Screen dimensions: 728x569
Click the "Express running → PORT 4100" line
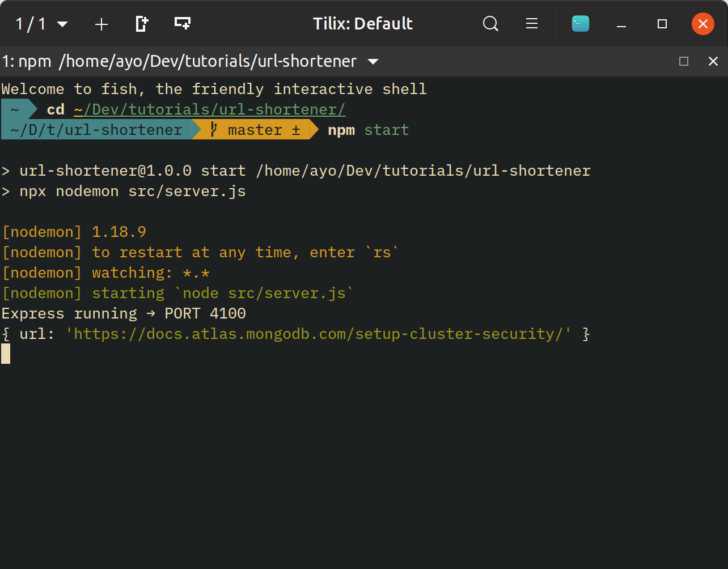[124, 313]
